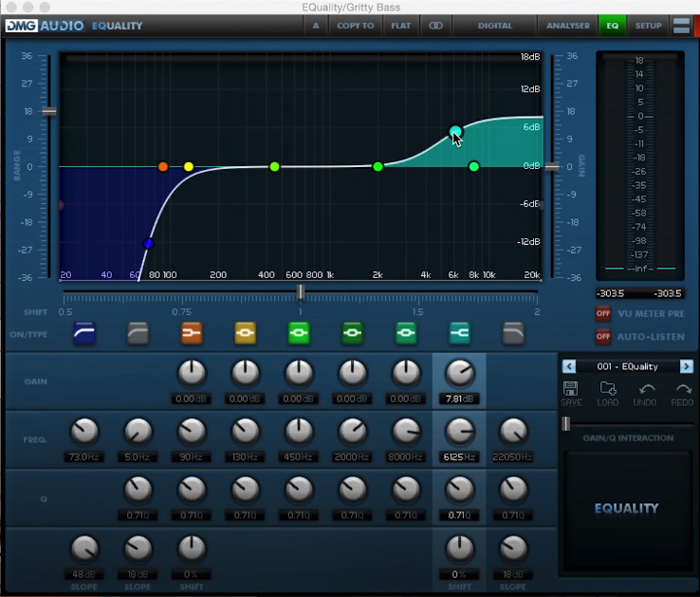Open the DIGITAL mode selector

click(495, 26)
